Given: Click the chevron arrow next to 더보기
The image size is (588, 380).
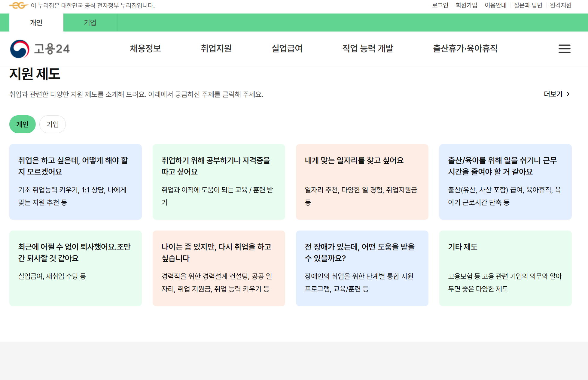Looking at the screenshot, I should (568, 94).
